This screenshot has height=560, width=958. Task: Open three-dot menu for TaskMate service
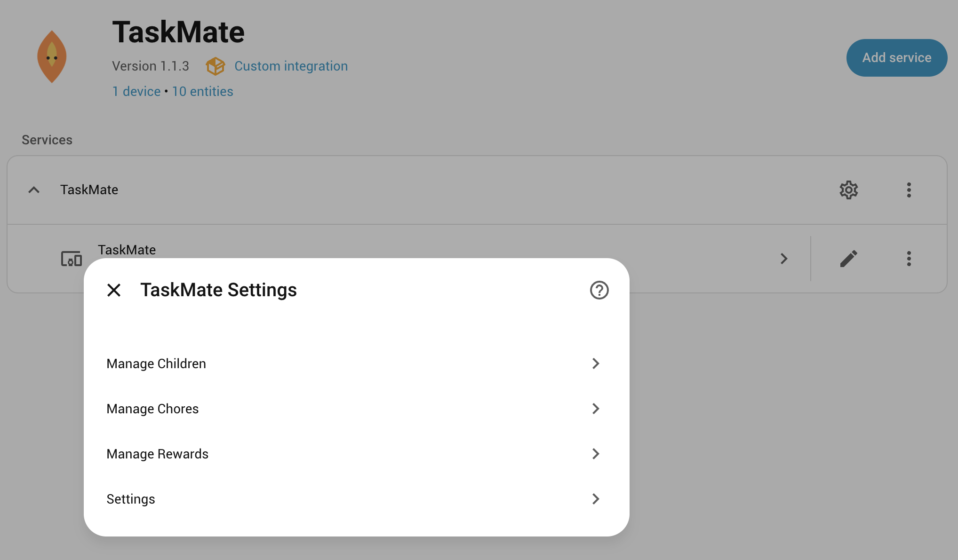(x=909, y=190)
